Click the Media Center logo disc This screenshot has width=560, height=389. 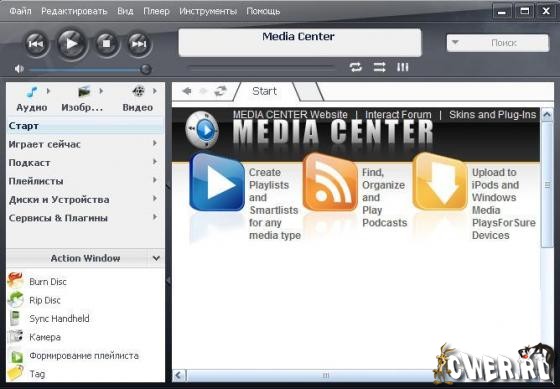click(x=202, y=130)
